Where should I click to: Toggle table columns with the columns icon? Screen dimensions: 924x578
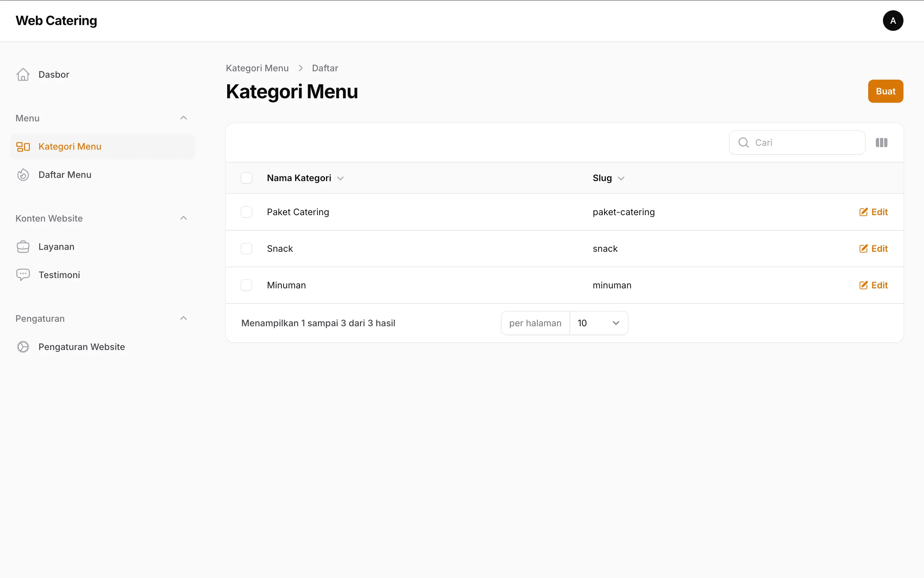(881, 143)
